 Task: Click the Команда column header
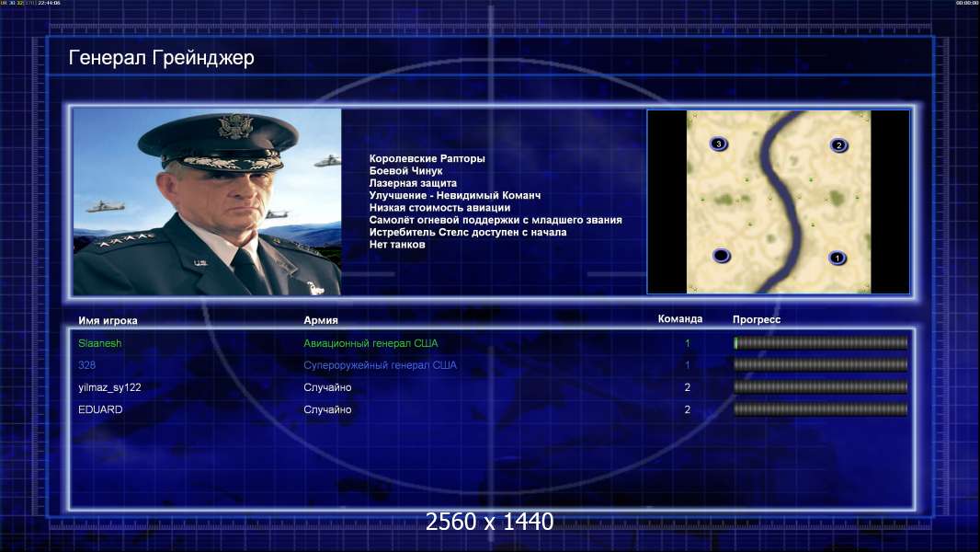pos(680,319)
